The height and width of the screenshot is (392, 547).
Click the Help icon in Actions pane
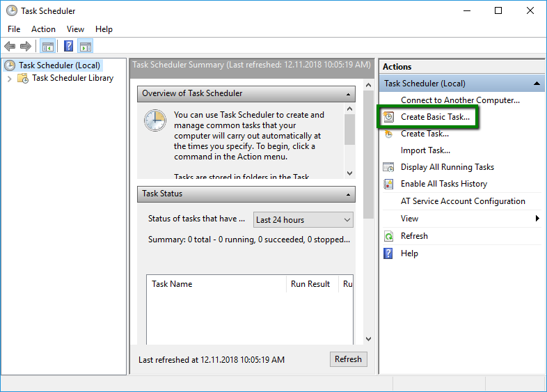point(388,253)
